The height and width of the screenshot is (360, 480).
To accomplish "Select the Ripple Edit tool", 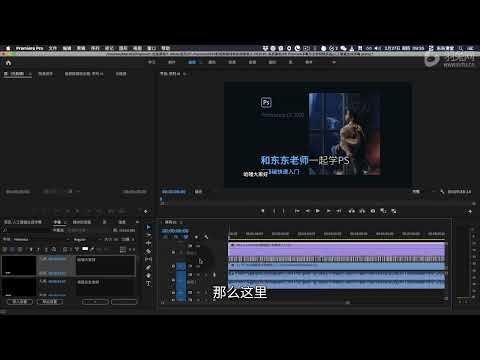I will coord(148,243).
